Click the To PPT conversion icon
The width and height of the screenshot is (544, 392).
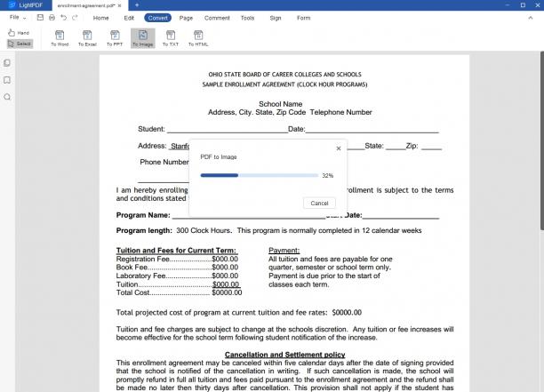click(x=115, y=38)
